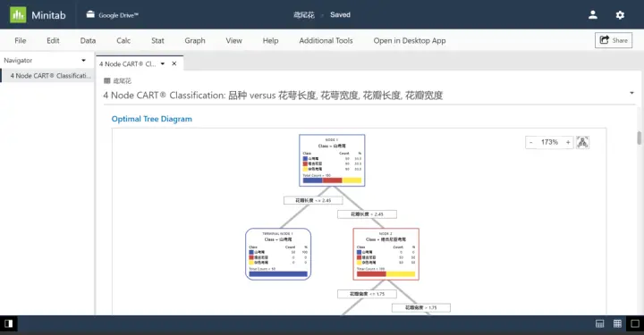Click yellow class swatch in Node 1
Viewport: 644px width, 335px height.
[305, 169]
